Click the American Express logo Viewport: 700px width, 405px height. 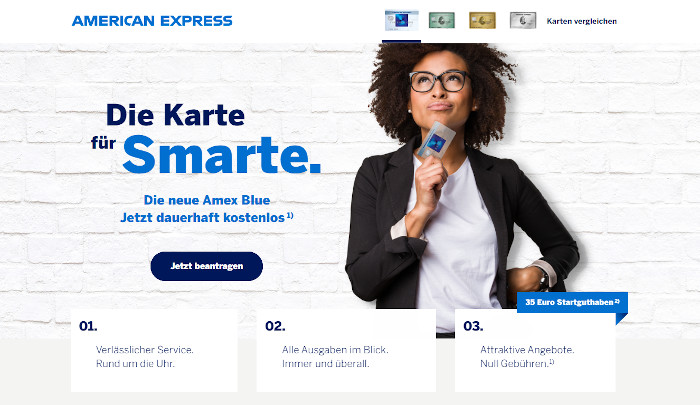pyautogui.click(x=152, y=21)
